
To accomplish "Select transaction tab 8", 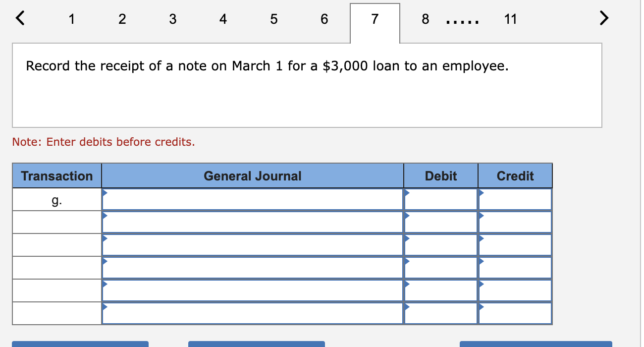I will coord(425,19).
